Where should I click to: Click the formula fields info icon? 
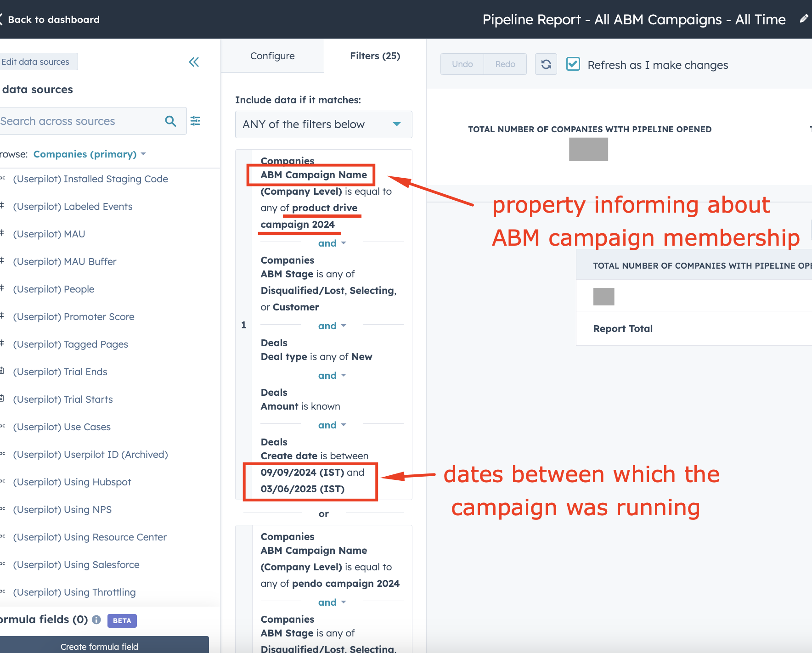96,619
